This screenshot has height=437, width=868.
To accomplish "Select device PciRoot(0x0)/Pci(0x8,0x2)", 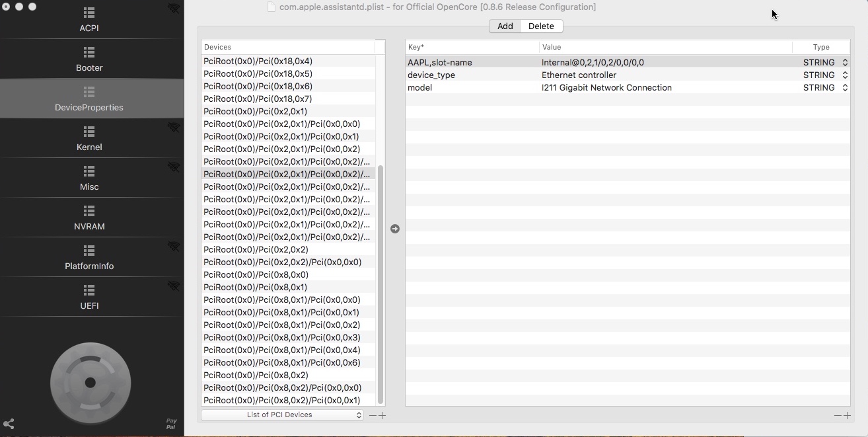I will pos(288,375).
